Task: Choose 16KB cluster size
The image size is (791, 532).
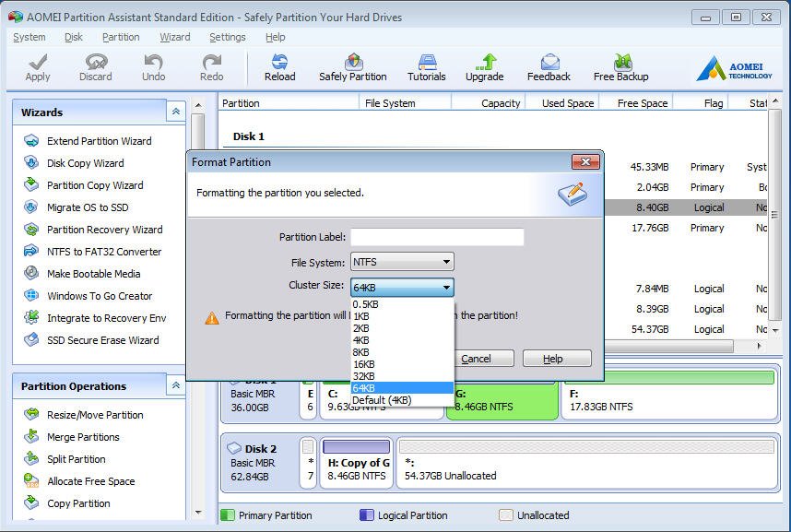Action: 402,364
